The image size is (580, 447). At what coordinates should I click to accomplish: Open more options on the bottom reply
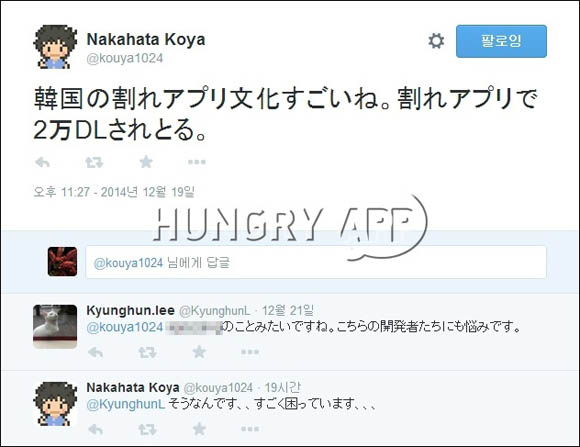pyautogui.click(x=250, y=429)
